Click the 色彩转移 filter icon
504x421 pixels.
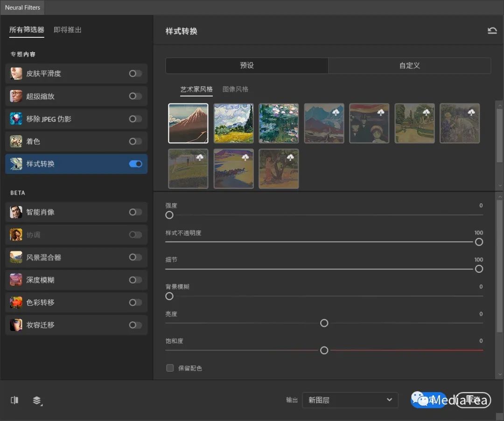pos(16,302)
